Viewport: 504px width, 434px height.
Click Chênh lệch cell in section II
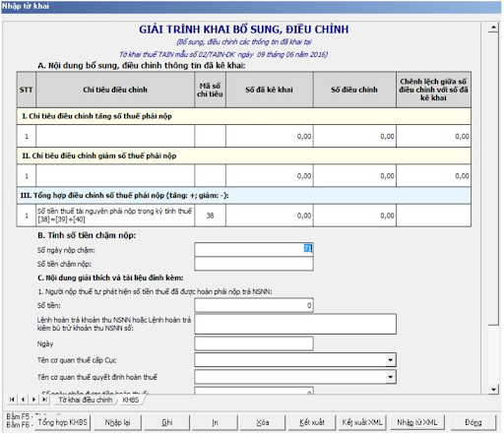coord(433,175)
